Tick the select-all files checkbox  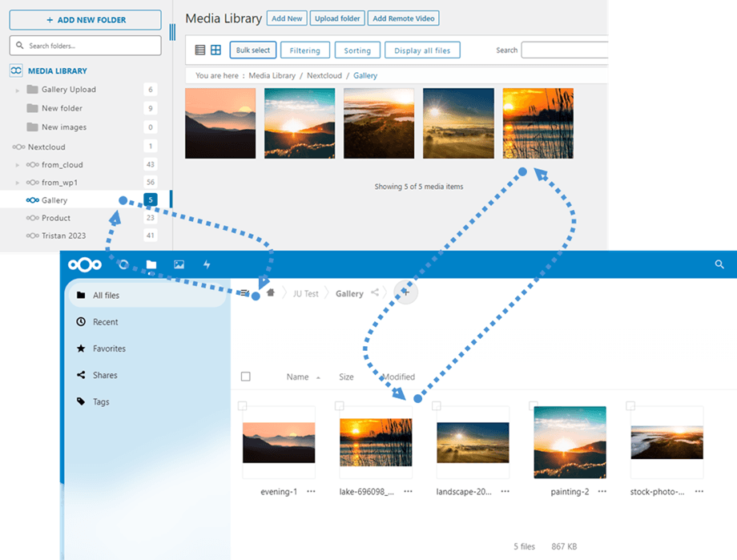point(246,377)
